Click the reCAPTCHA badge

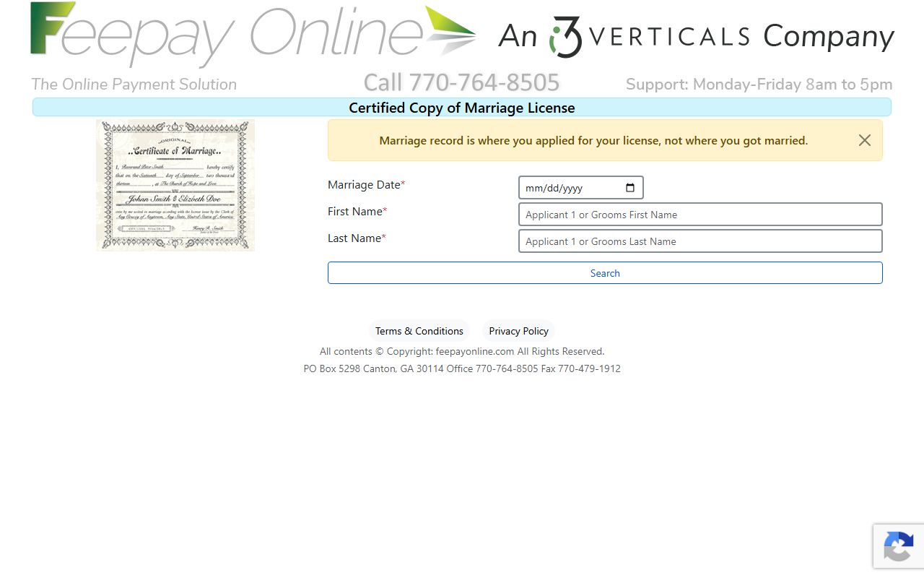pyautogui.click(x=899, y=546)
